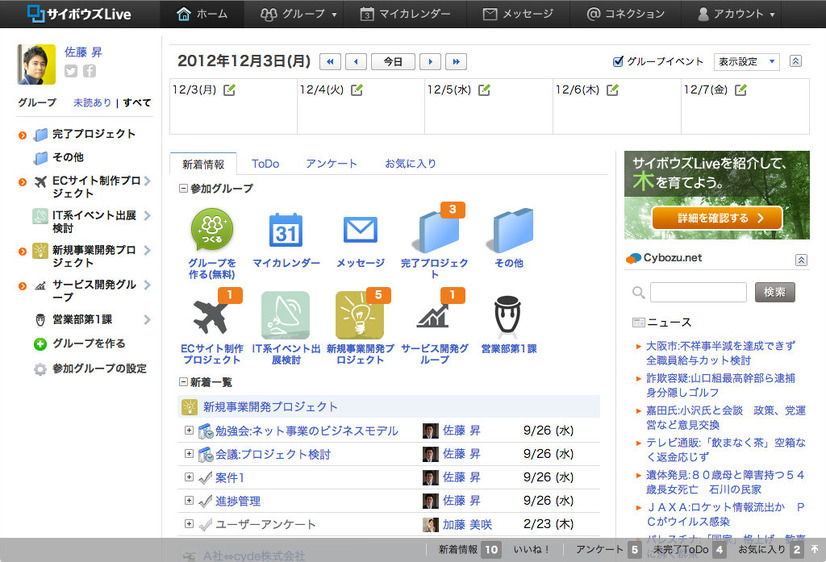The height and width of the screenshot is (562, 826).
Task: Click the chevron next to 営業部第1課 in sidebar
Action: [x=147, y=320]
